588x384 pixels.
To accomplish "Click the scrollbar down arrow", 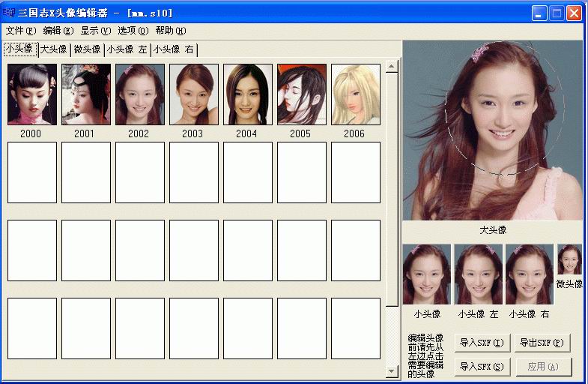I will click(392, 371).
